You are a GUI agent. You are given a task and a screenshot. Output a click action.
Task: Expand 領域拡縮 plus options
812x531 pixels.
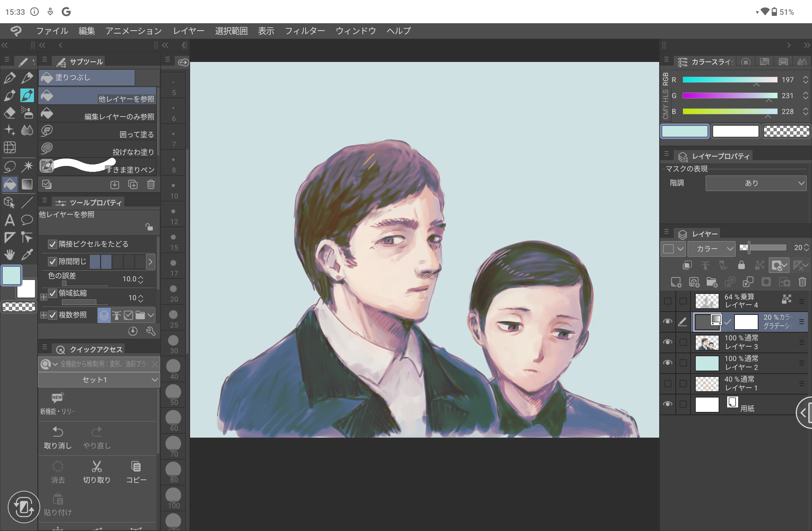click(44, 297)
